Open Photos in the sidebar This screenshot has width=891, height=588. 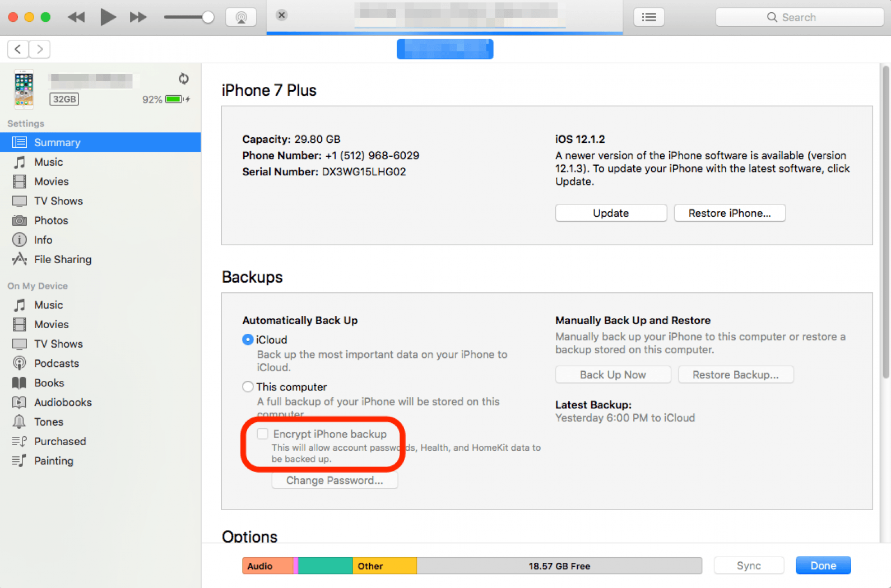point(100,221)
